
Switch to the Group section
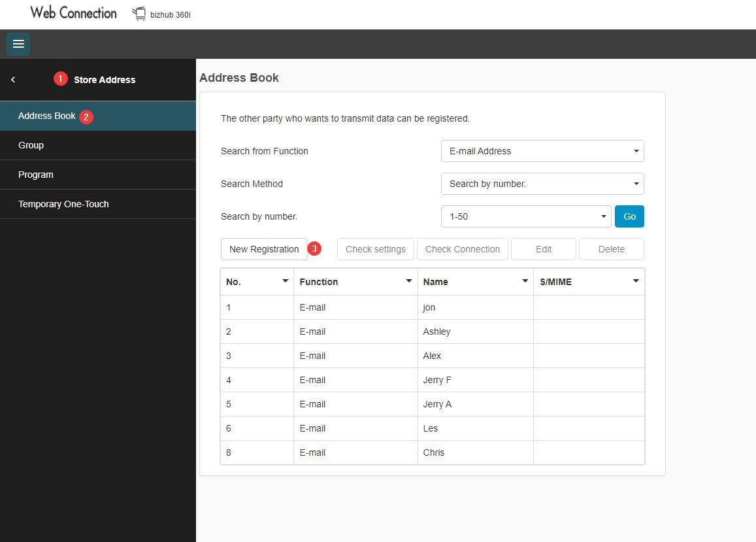click(x=31, y=145)
